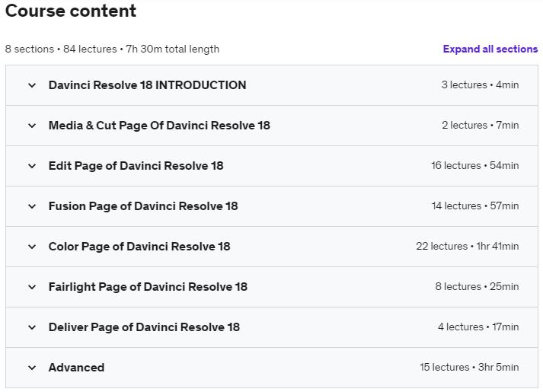This screenshot has height=392, width=543.
Task: Open Media & Cut Page Of Davinci Resolve 18
Action: pos(159,126)
